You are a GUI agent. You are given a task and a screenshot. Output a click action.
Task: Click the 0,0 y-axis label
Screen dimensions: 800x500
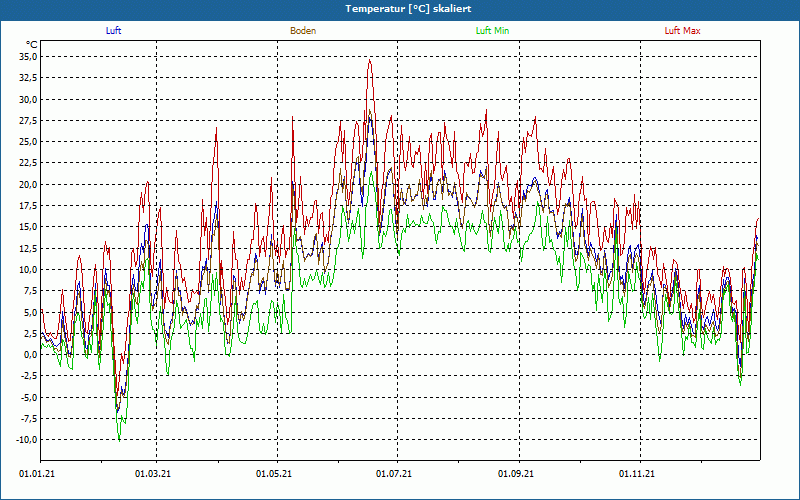(30, 355)
